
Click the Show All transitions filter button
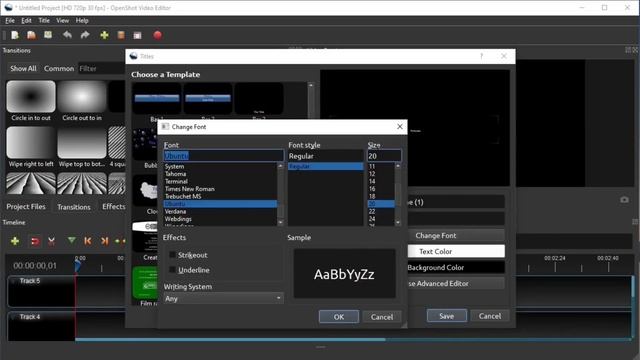click(23, 69)
